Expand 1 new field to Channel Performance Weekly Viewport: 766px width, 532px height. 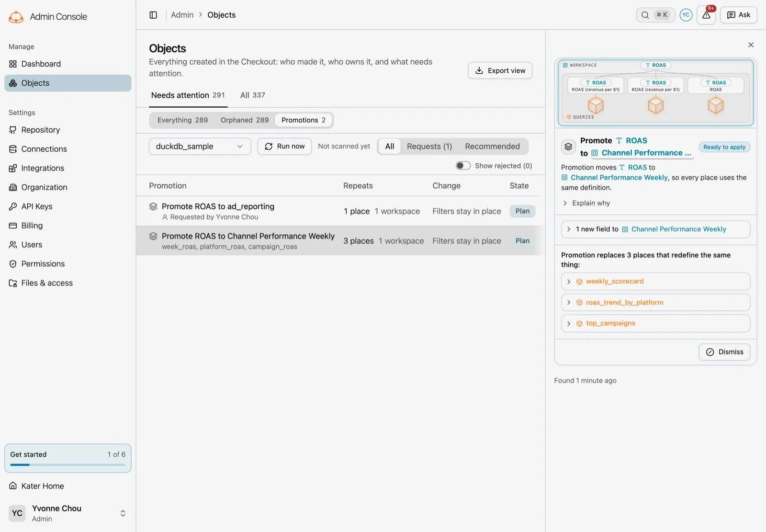tap(655, 229)
